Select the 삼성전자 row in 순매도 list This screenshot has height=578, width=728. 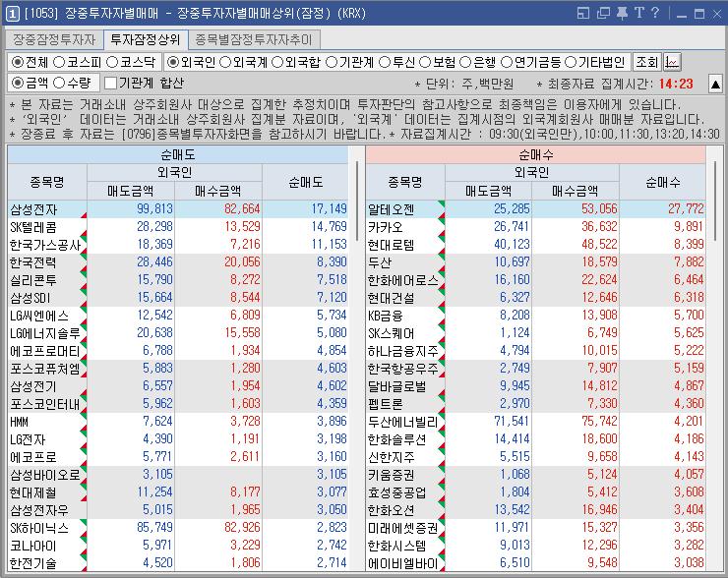[x=178, y=209]
